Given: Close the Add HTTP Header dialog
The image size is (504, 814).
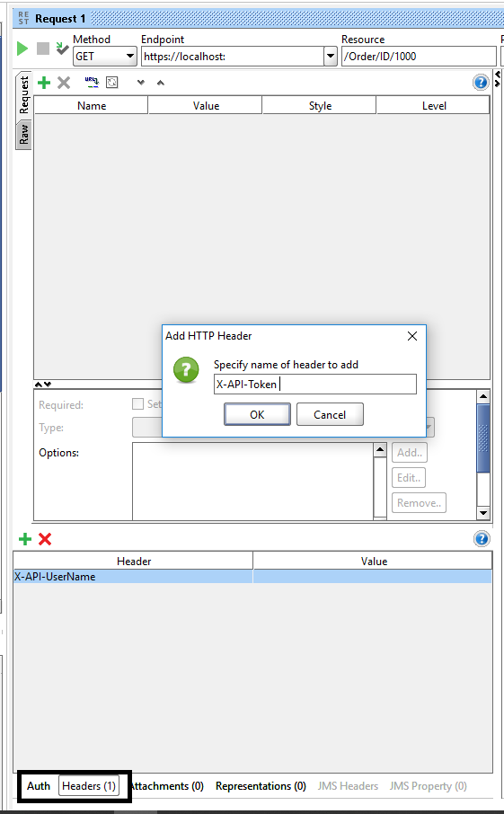Looking at the screenshot, I should click(x=412, y=336).
